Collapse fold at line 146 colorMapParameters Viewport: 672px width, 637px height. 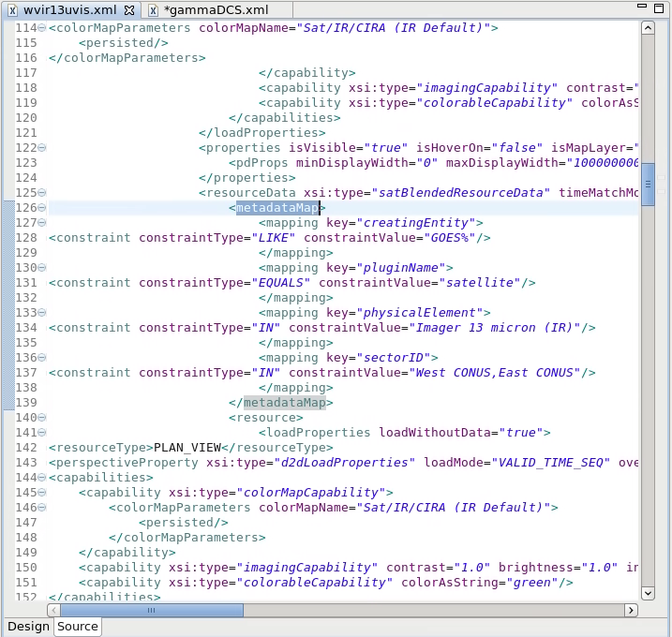coord(41,508)
